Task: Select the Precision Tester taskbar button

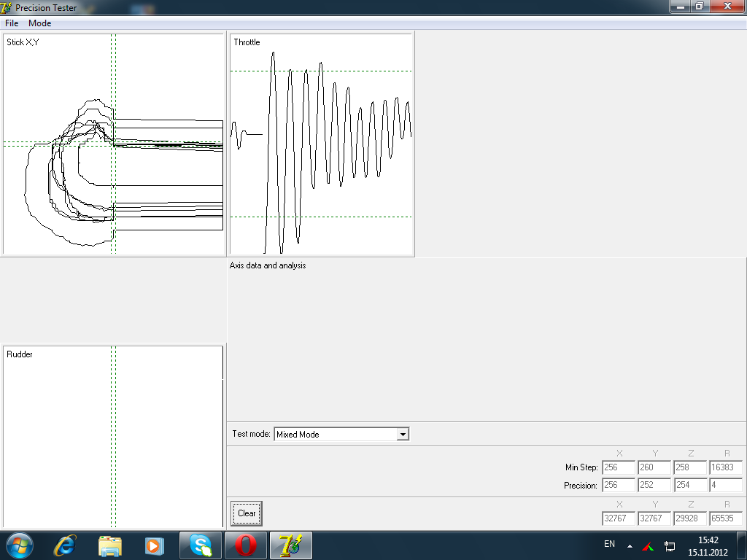Action: click(290, 545)
